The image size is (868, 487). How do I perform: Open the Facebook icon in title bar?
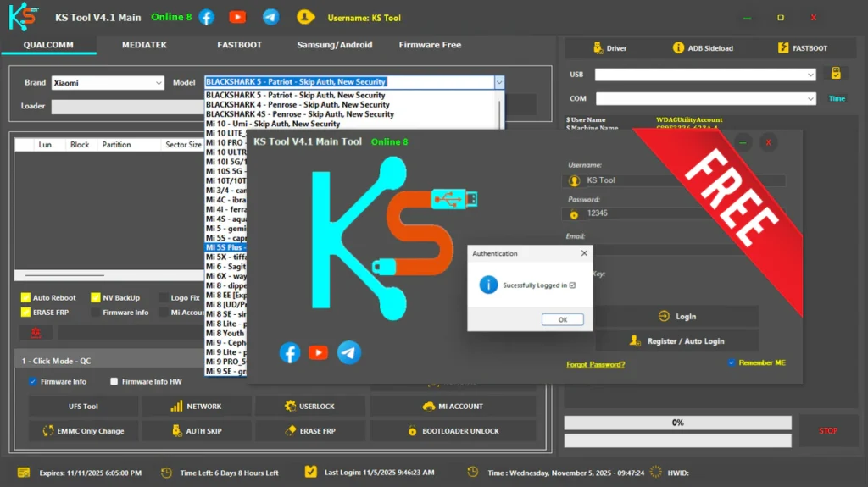pyautogui.click(x=206, y=17)
